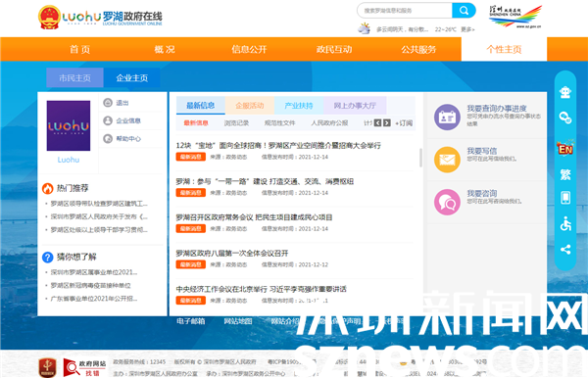
Task: Expand weather details via 更多 link
Action: click(467, 29)
